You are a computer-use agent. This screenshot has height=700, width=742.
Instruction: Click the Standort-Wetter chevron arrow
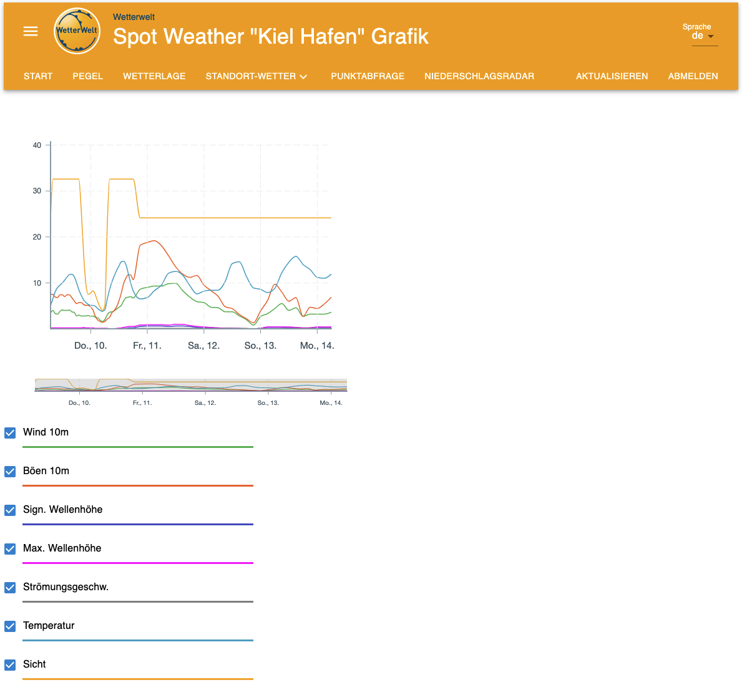click(x=303, y=77)
